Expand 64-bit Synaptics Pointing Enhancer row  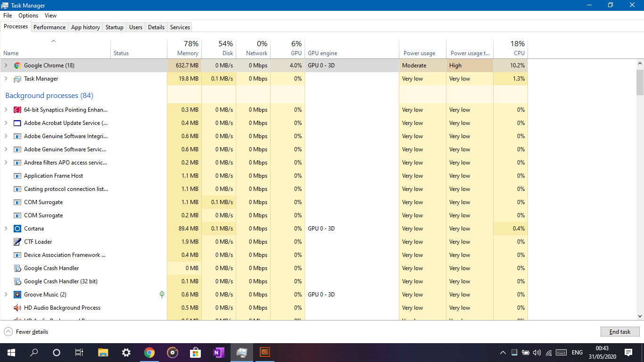(6, 110)
